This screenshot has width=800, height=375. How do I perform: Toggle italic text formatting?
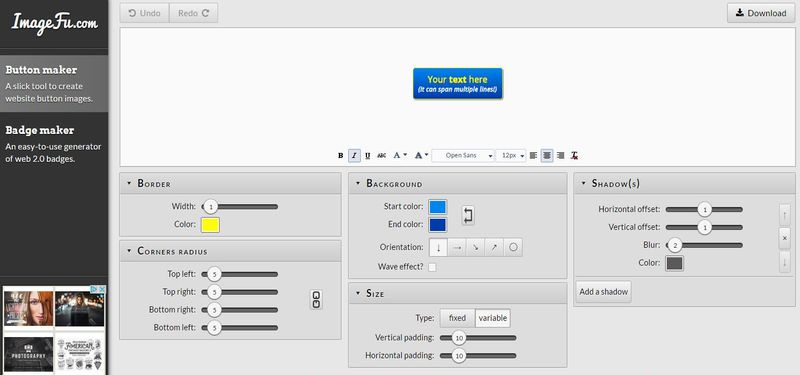(354, 156)
